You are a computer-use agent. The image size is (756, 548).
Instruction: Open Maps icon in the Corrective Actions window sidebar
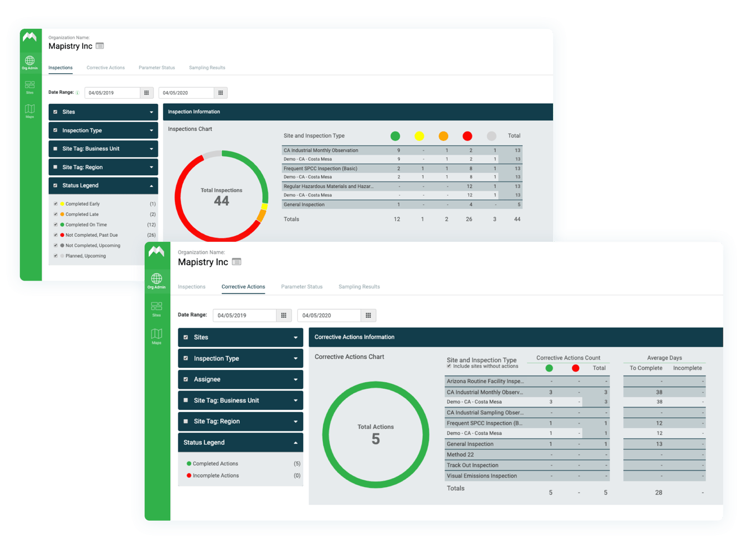pos(156,336)
